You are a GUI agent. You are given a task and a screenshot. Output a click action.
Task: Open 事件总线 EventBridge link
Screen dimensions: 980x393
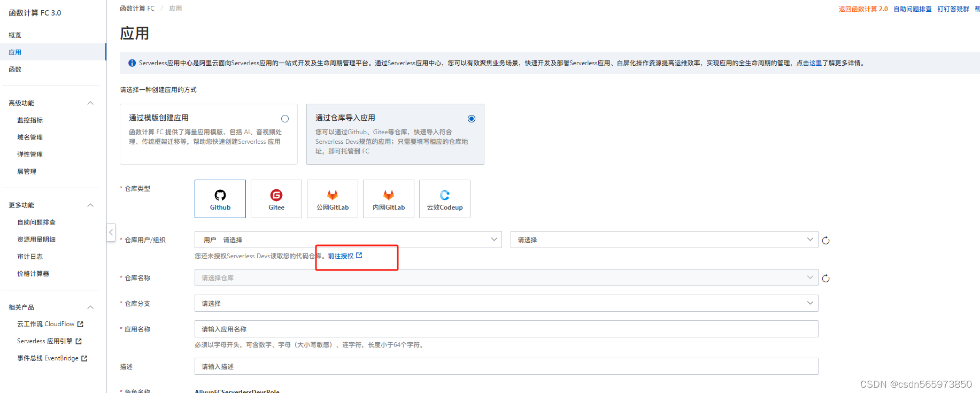(48, 358)
